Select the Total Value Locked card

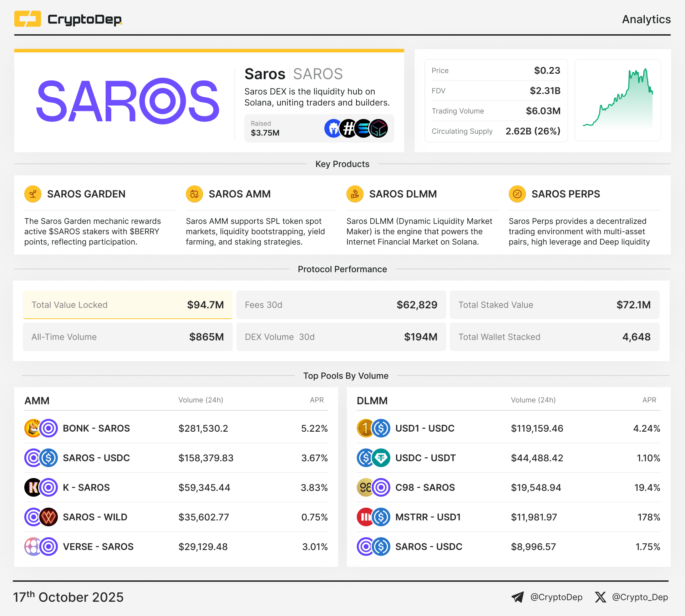(x=128, y=305)
